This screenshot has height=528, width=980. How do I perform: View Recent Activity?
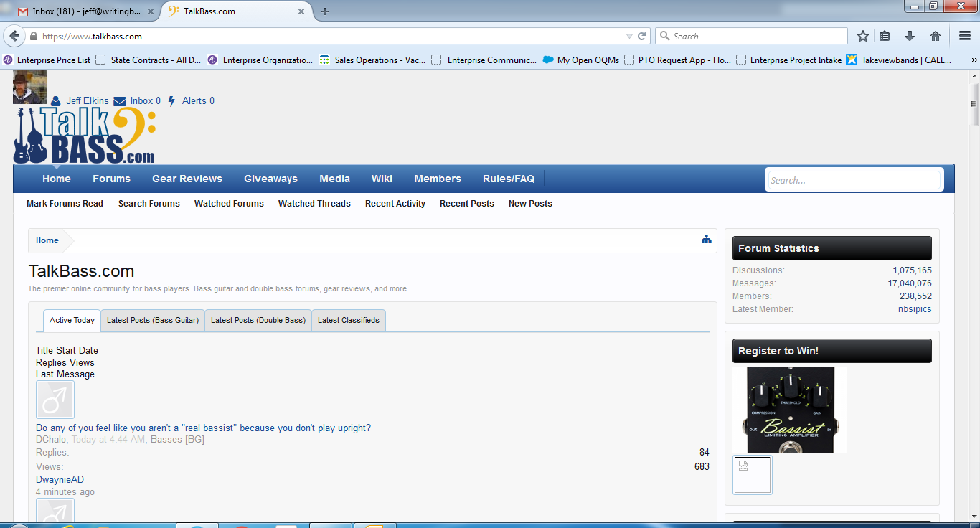pos(395,204)
